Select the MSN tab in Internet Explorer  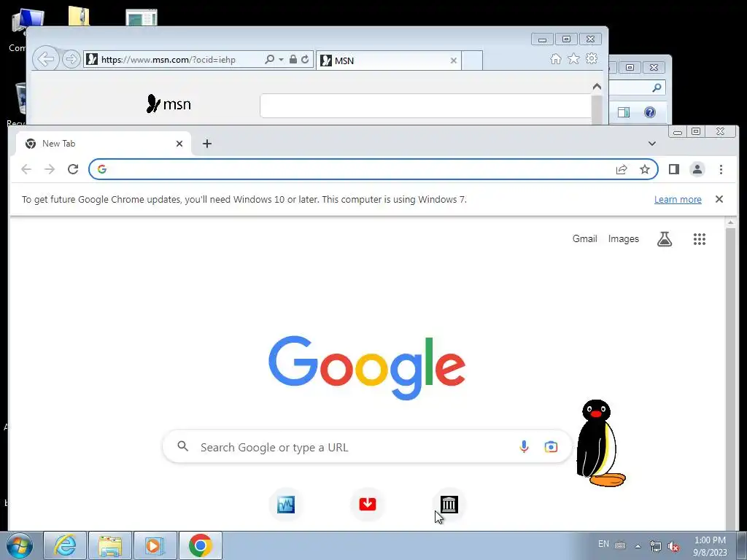(x=388, y=61)
